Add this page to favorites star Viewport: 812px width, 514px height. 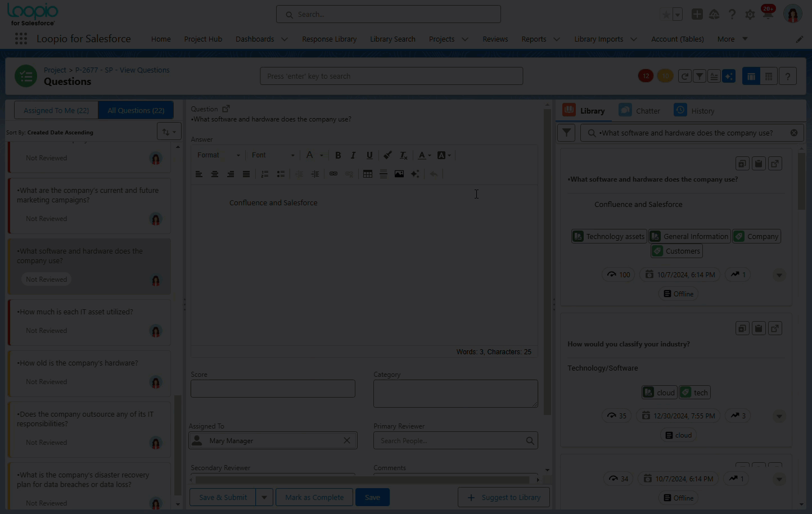[666, 15]
